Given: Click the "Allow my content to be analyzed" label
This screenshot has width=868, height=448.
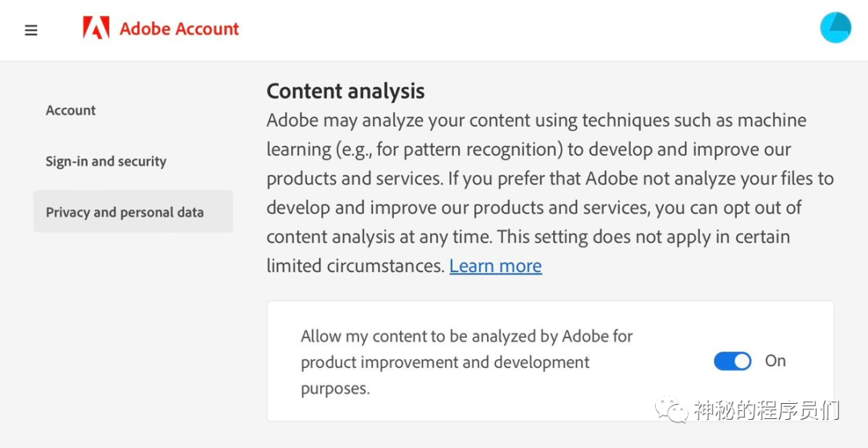Looking at the screenshot, I should tap(467, 336).
